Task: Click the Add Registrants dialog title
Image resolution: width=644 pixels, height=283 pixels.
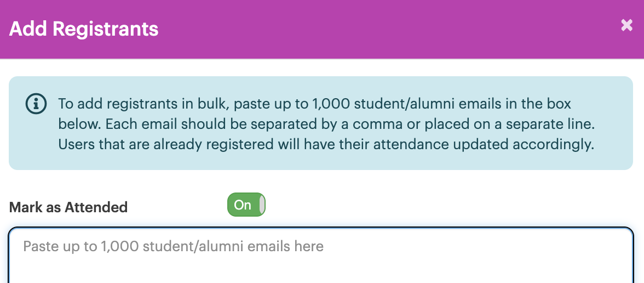Action: point(84,29)
